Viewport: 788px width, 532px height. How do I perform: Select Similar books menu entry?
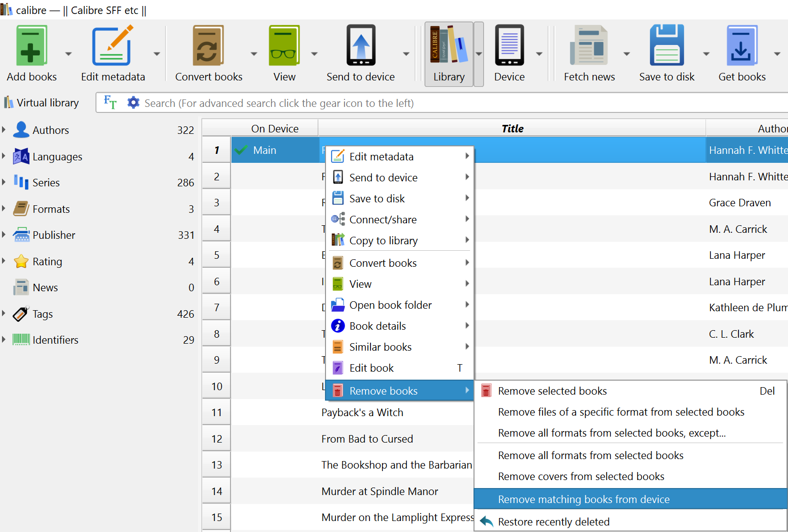[399, 347]
